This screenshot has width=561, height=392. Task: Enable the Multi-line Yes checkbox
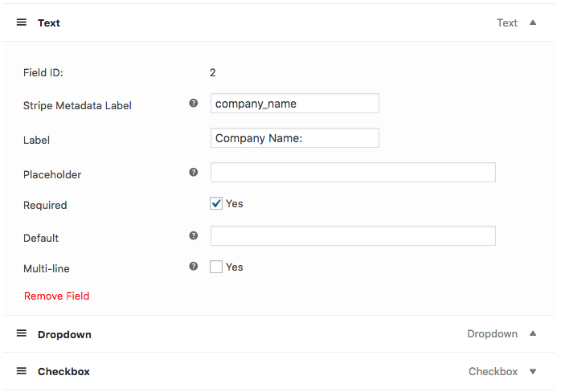pos(216,267)
